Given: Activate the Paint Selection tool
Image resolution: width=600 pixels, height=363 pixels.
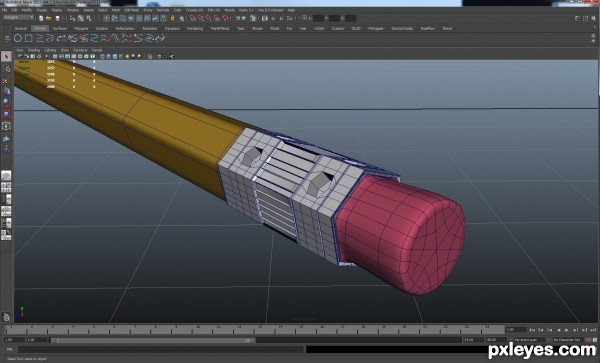Looking at the screenshot, I should 6,81.
